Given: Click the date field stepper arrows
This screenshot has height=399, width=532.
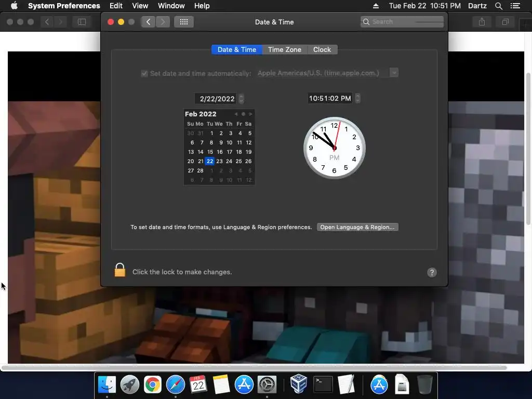Looking at the screenshot, I should point(241,99).
